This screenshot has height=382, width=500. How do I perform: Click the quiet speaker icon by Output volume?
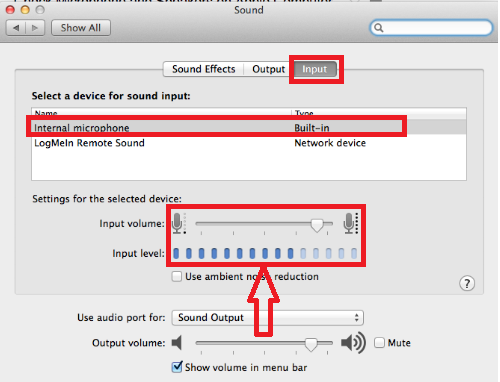coord(177,343)
